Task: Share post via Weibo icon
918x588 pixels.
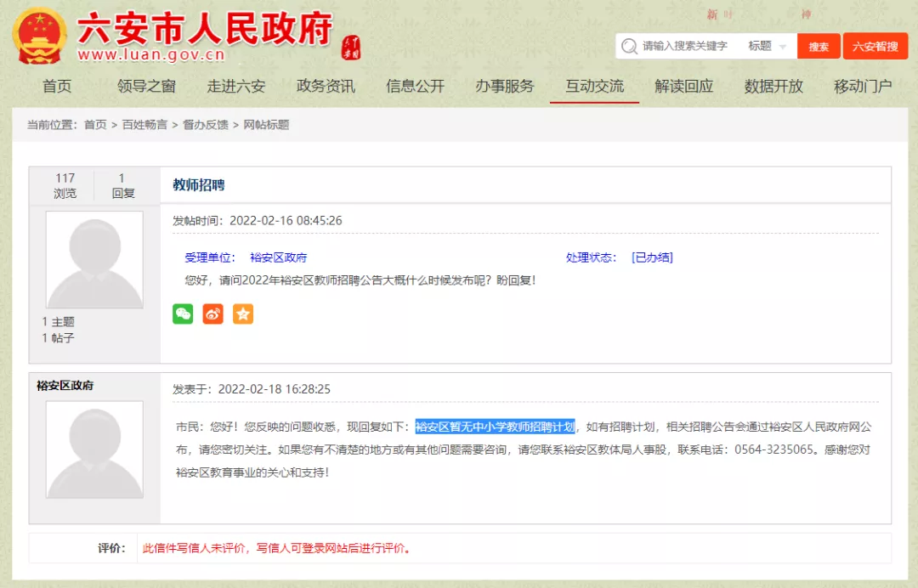Action: (212, 314)
